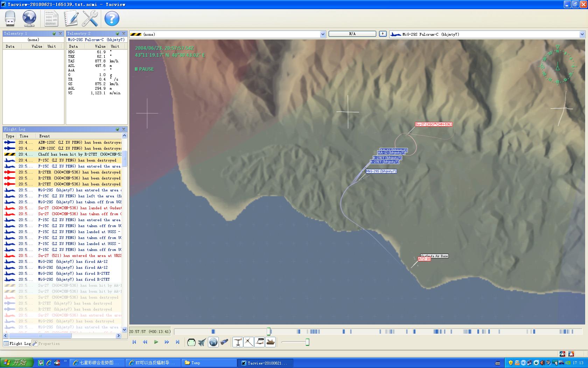
Task: Open the (none) object selection dropdown
Action: tap(323, 34)
